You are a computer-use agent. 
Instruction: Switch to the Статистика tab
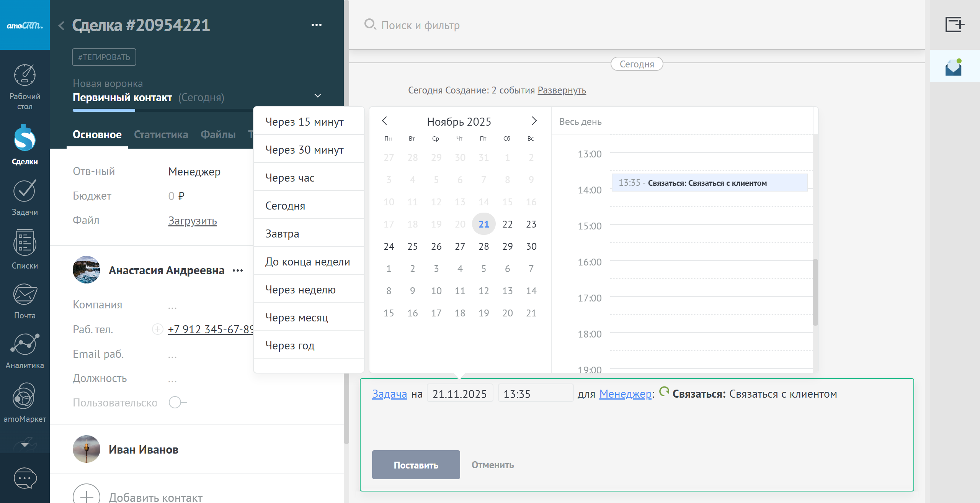pos(161,135)
